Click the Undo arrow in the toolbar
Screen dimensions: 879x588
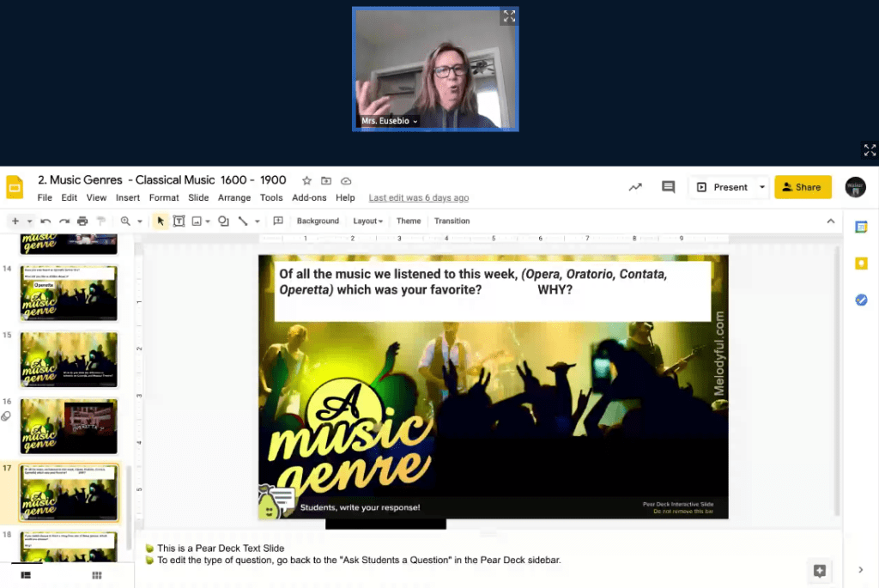tap(45, 221)
